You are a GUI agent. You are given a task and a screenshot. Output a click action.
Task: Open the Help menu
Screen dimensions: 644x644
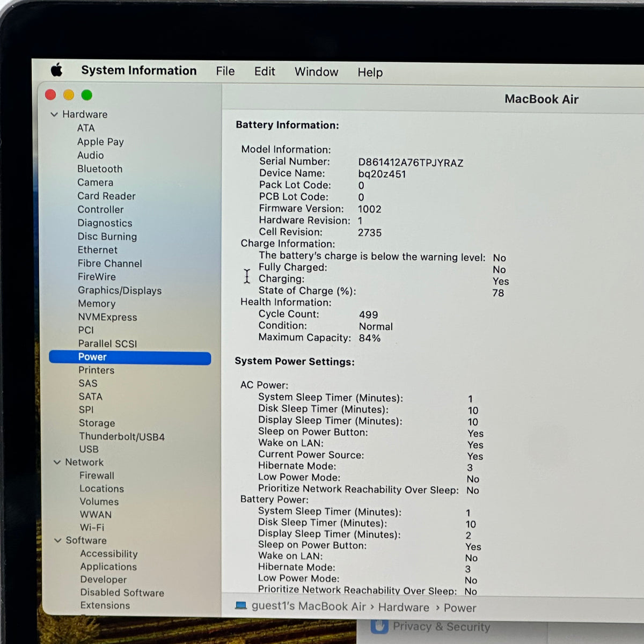coord(370,72)
